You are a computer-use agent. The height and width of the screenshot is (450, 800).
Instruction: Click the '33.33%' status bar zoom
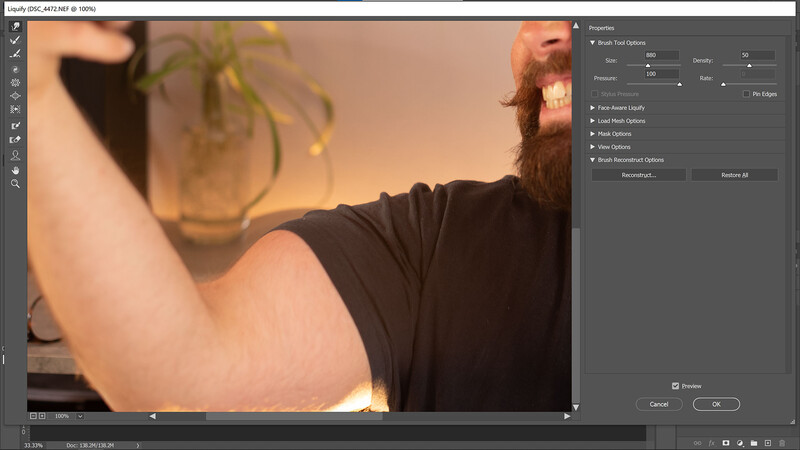click(x=33, y=445)
